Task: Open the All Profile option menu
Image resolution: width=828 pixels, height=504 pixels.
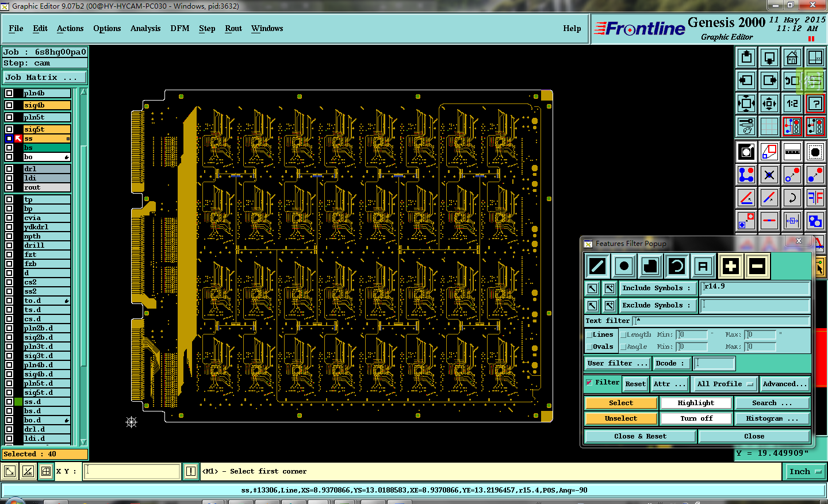Action: coord(725,384)
